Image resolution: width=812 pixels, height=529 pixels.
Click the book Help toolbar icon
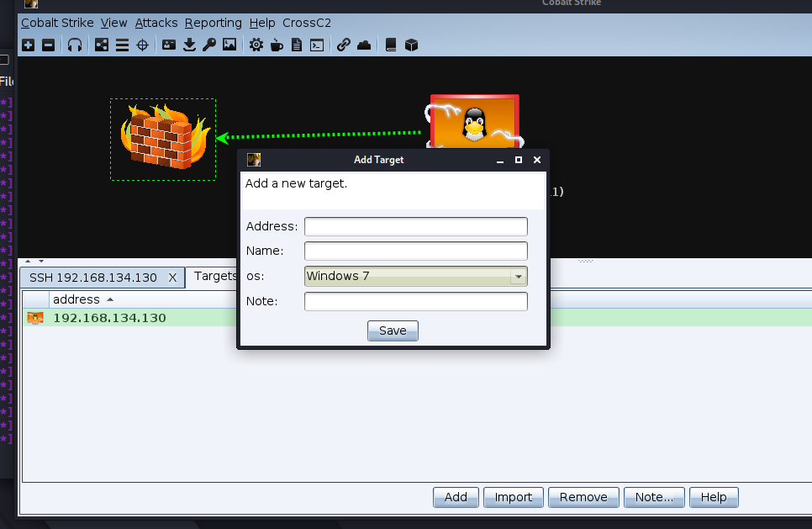pos(391,45)
